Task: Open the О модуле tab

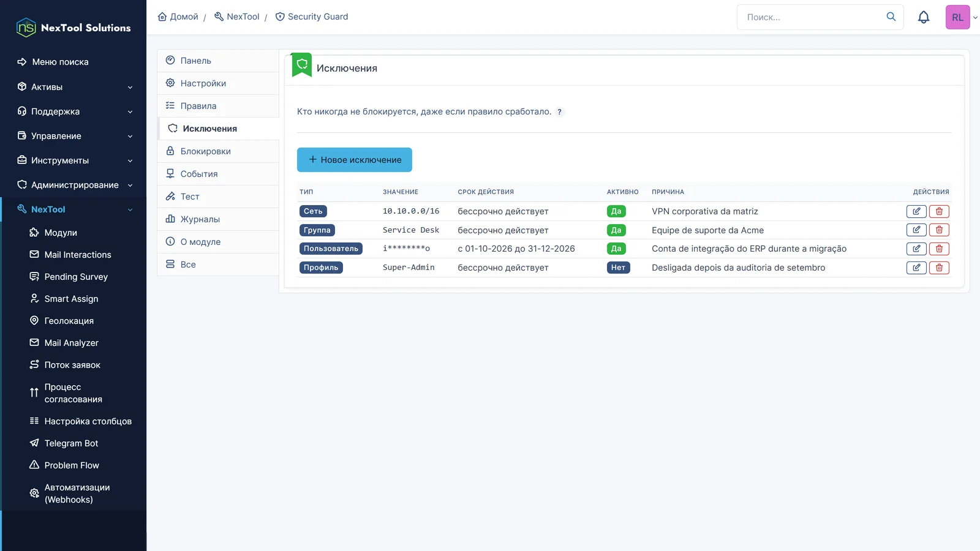Action: tap(218, 242)
